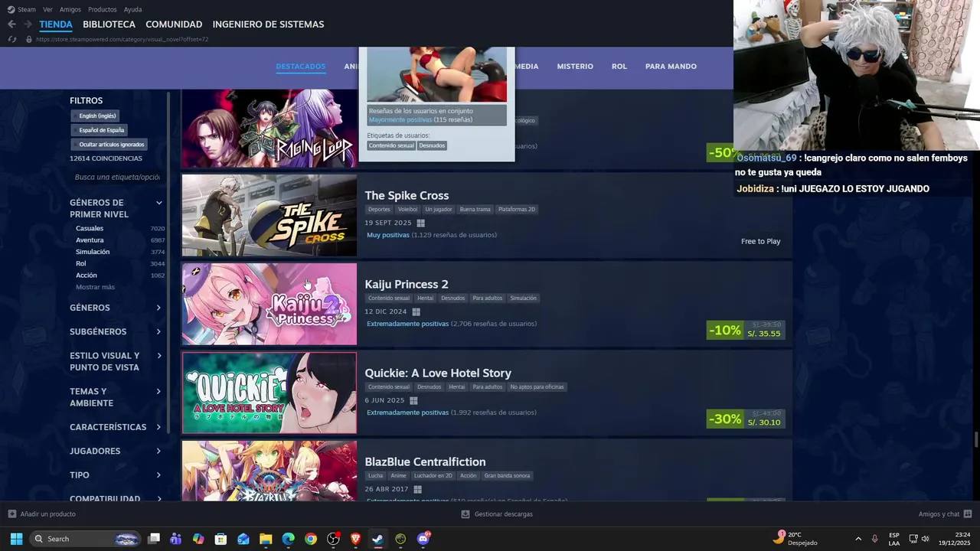This screenshot has height=551, width=980.
Task: Launch Microsoft Edge from the taskbar
Action: point(288,539)
